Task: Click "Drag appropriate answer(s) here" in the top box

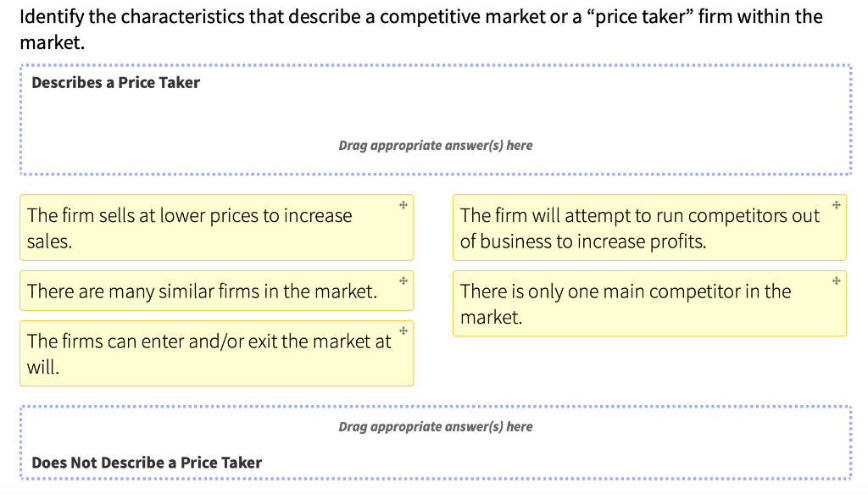Action: click(436, 145)
